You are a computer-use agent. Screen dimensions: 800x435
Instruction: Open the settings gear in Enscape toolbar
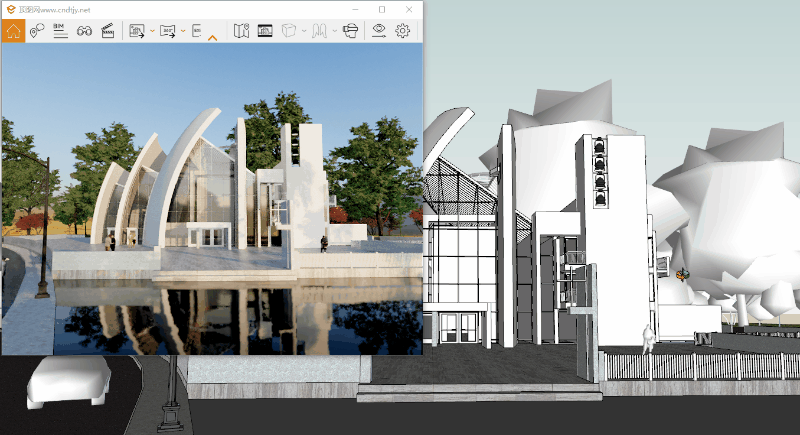[x=403, y=31]
